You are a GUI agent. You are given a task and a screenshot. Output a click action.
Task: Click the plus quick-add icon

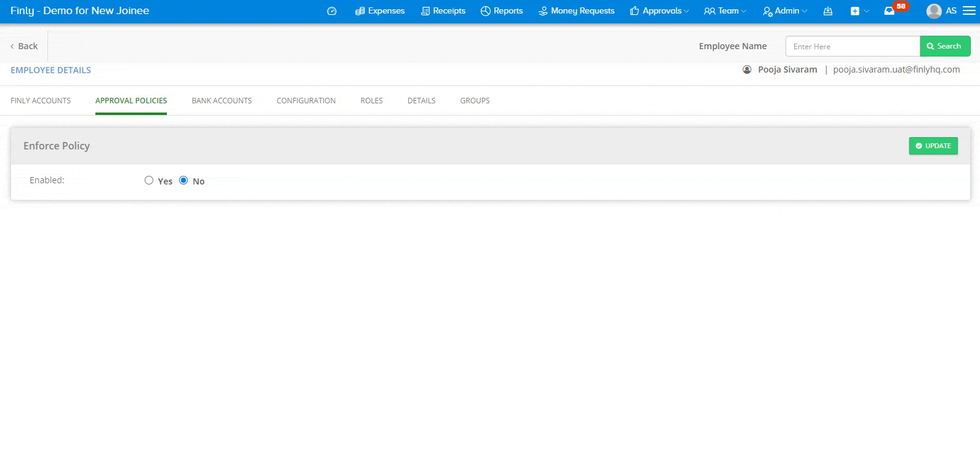[855, 11]
